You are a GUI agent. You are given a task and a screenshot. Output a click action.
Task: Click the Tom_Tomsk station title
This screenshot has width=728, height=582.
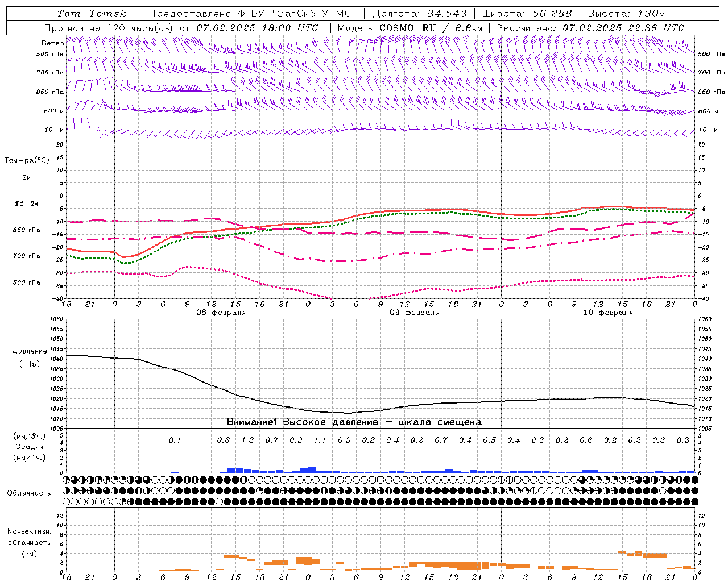click(x=92, y=14)
